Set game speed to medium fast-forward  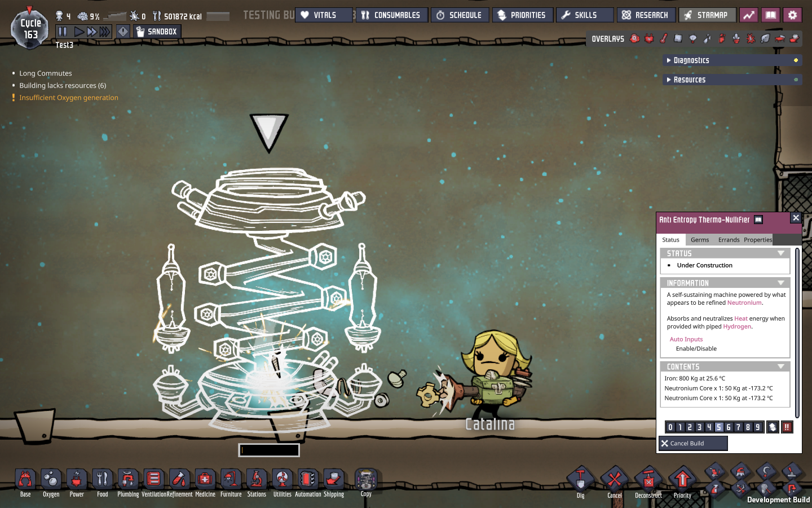point(91,32)
